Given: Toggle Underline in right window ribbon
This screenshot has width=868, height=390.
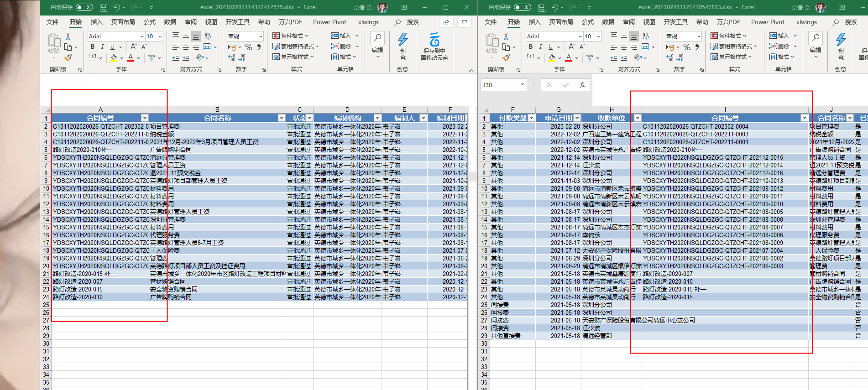Looking at the screenshot, I should [x=550, y=47].
